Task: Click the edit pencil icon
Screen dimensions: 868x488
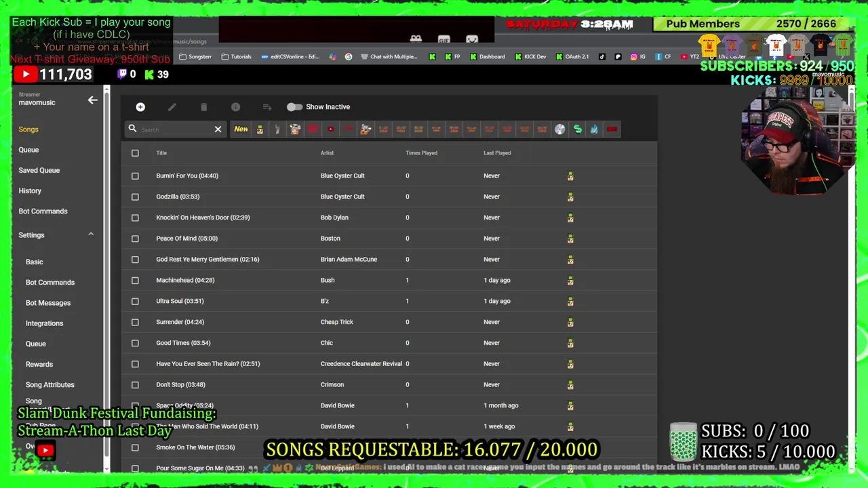Action: click(x=172, y=107)
